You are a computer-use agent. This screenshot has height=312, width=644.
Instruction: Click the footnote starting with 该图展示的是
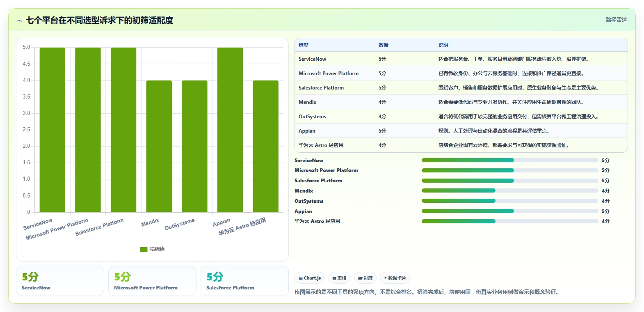(427, 292)
